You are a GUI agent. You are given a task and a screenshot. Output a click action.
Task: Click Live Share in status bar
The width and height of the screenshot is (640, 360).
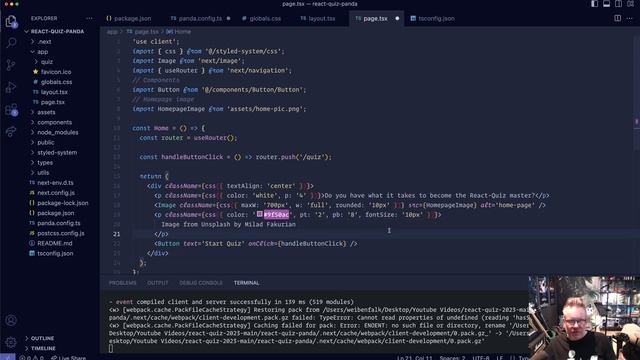69,358
